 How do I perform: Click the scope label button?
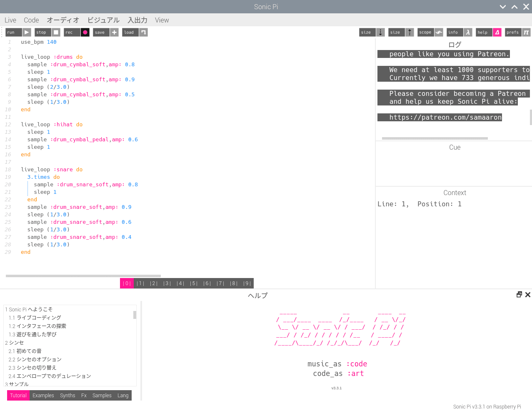coord(426,33)
